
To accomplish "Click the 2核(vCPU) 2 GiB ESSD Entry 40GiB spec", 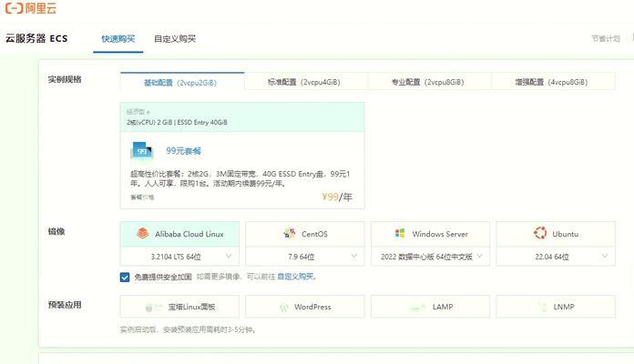I will pos(177,122).
